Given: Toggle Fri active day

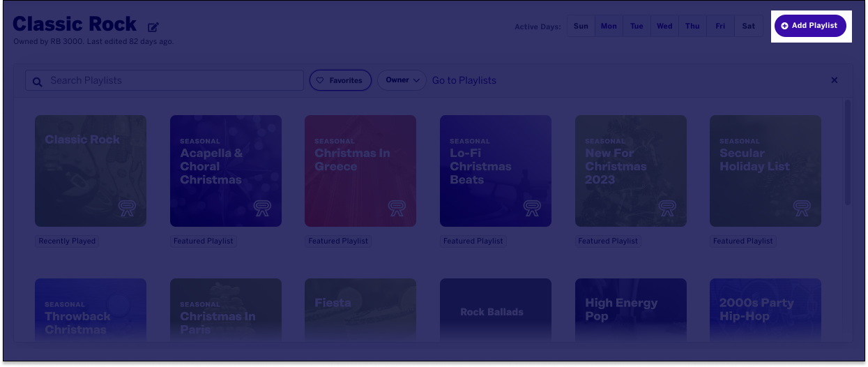Looking at the screenshot, I should 720,27.
